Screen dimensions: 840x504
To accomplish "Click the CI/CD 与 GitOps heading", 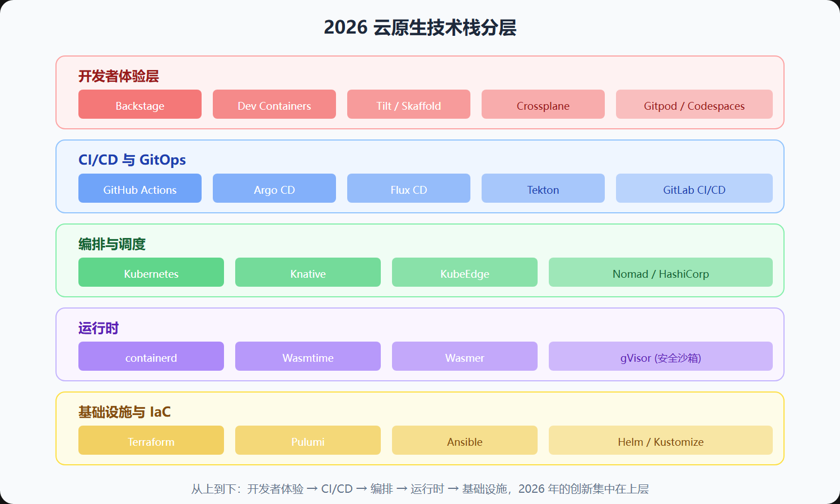I will (132, 160).
